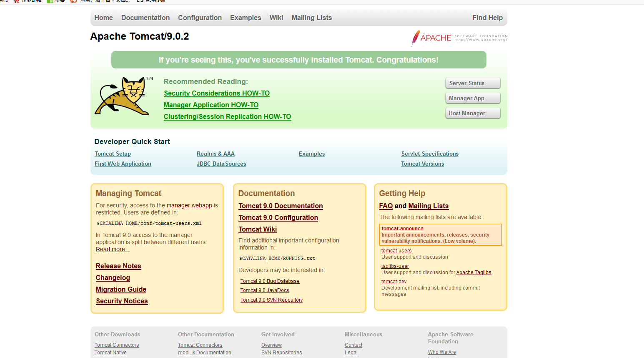Open Who We Are link
644x358 pixels.
(442, 352)
